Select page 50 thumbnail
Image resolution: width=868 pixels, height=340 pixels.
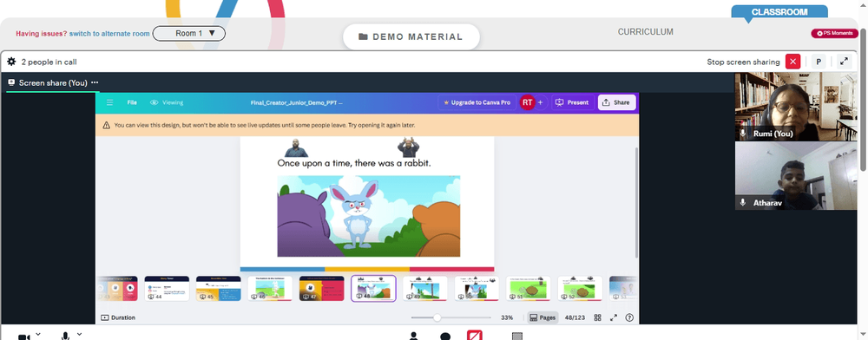(x=477, y=288)
